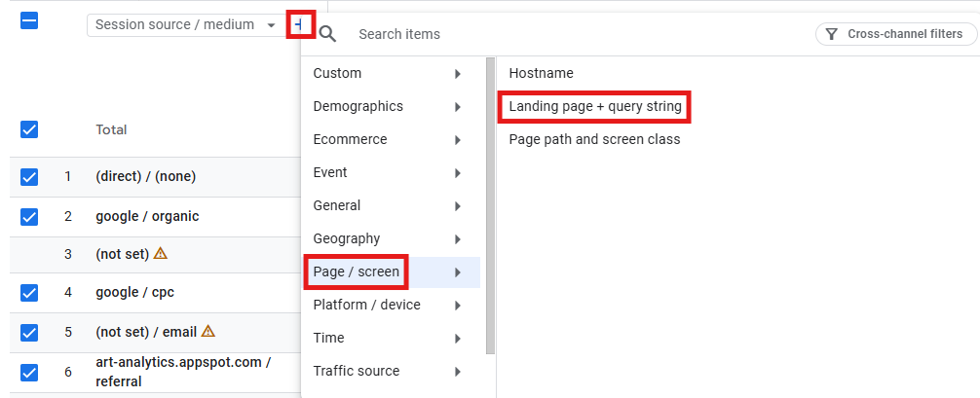Expand the Platform / device arrow
The image size is (980, 398).
tap(458, 306)
